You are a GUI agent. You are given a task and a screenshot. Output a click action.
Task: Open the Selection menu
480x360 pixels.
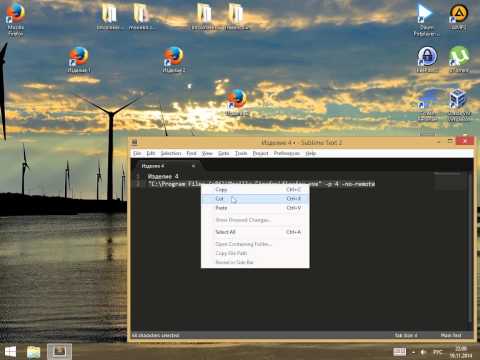(x=171, y=153)
